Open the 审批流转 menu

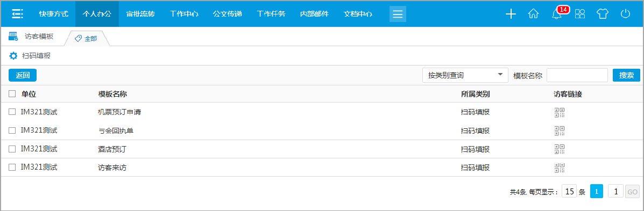(x=140, y=14)
